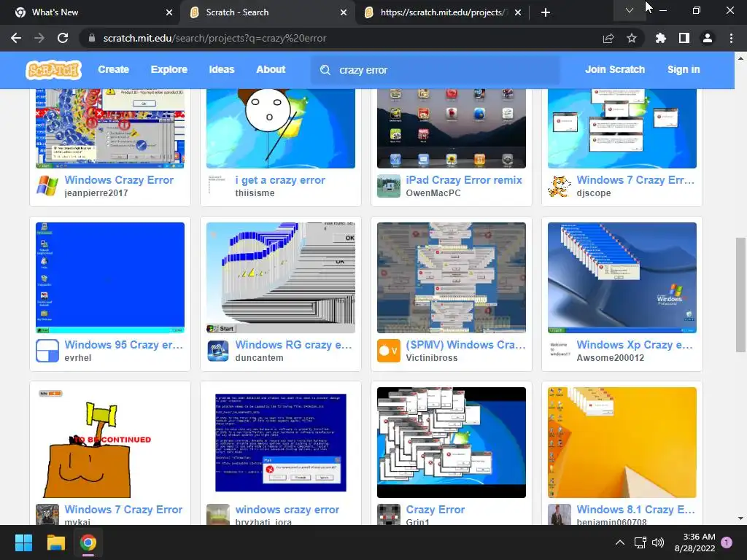The width and height of the screenshot is (747, 560).
Task: Open Grin1's Crazy Error thumbnail
Action: click(x=452, y=443)
